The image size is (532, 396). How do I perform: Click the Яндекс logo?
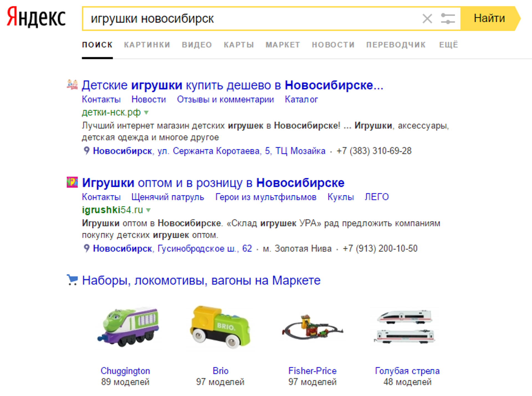pyautogui.click(x=36, y=18)
